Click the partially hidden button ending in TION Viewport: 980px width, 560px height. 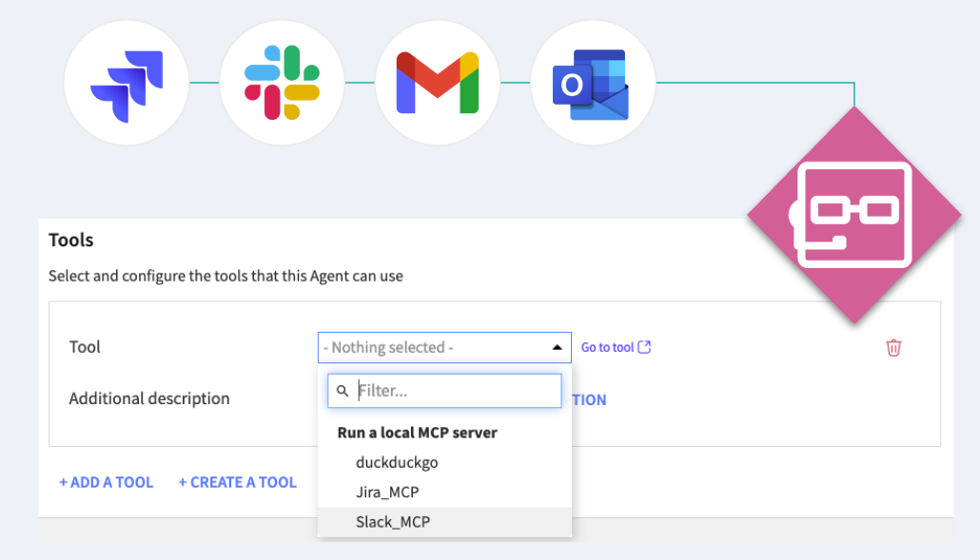[589, 400]
